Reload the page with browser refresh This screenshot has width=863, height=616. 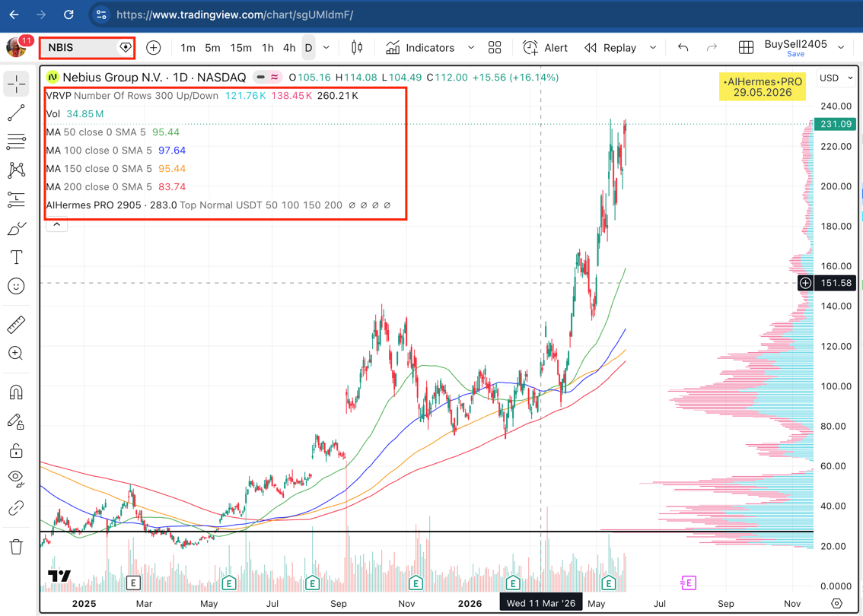click(x=68, y=15)
